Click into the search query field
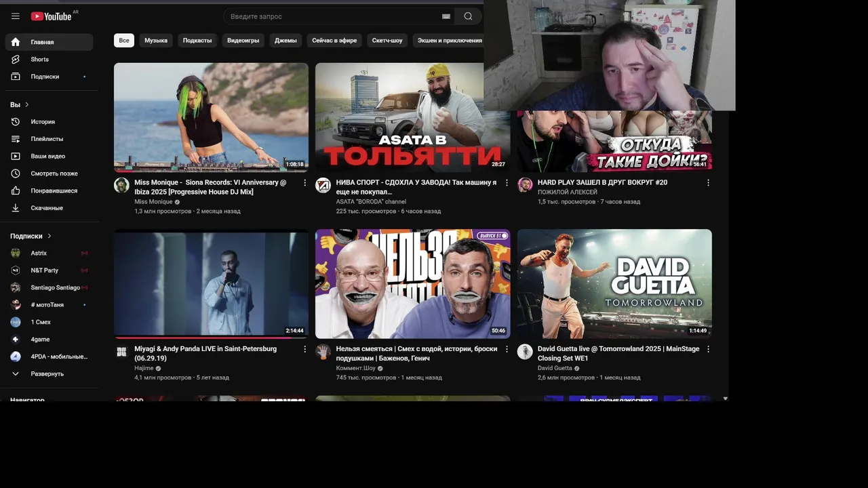This screenshot has width=868, height=488. coord(334,16)
